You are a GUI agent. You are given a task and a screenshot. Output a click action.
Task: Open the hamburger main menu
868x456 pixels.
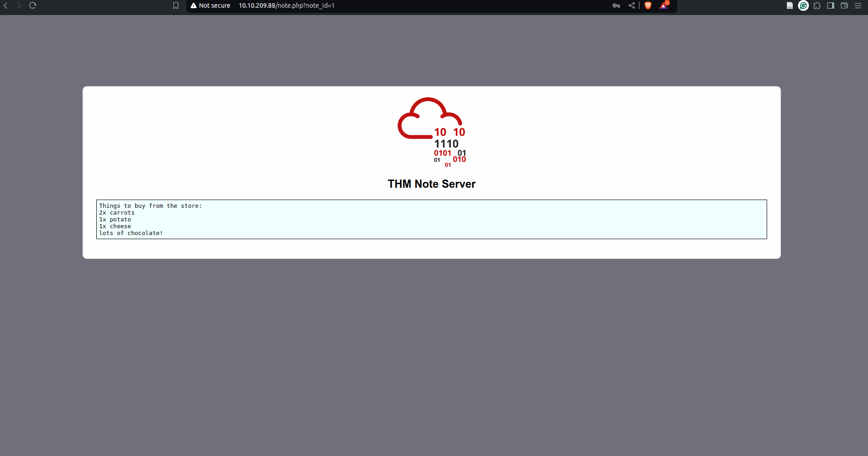[858, 5]
